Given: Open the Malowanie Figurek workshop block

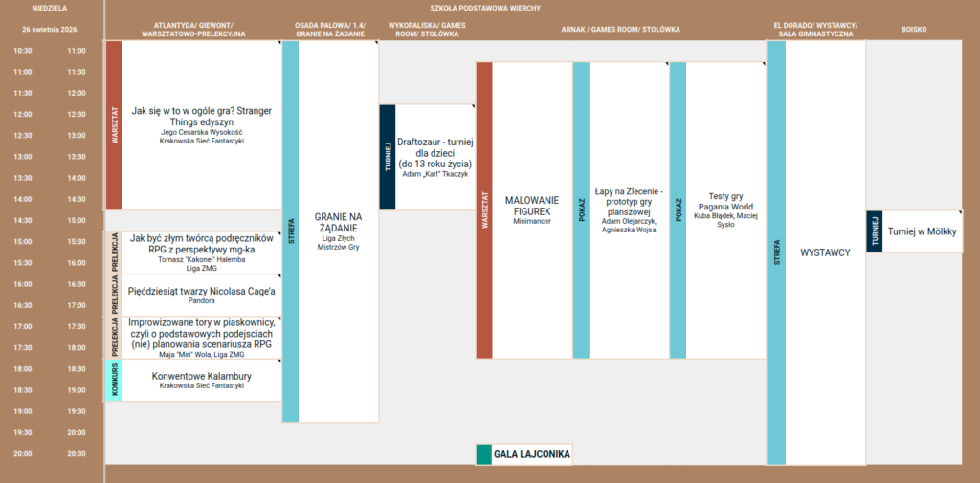Looking at the screenshot, I should (x=531, y=210).
